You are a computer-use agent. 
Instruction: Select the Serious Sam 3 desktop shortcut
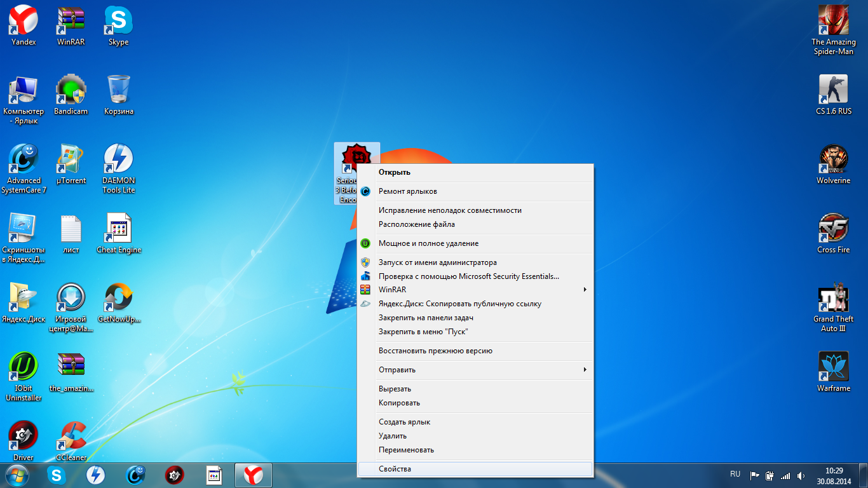pos(346,173)
